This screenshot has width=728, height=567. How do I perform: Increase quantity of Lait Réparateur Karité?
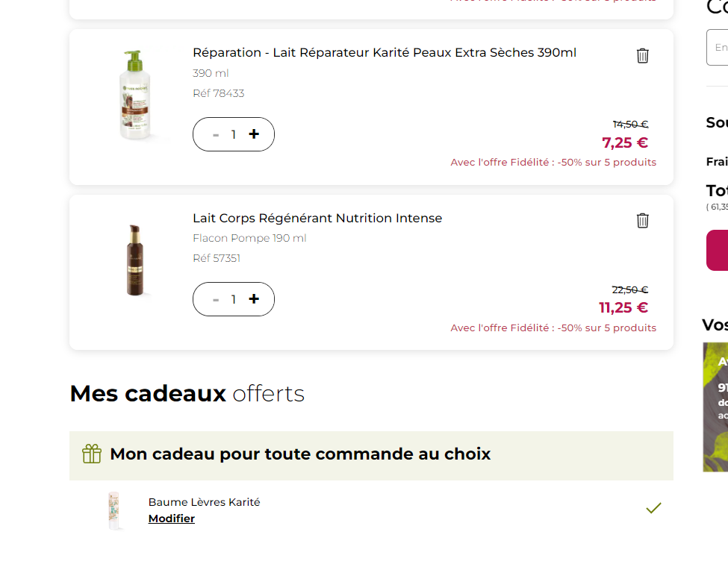254,134
